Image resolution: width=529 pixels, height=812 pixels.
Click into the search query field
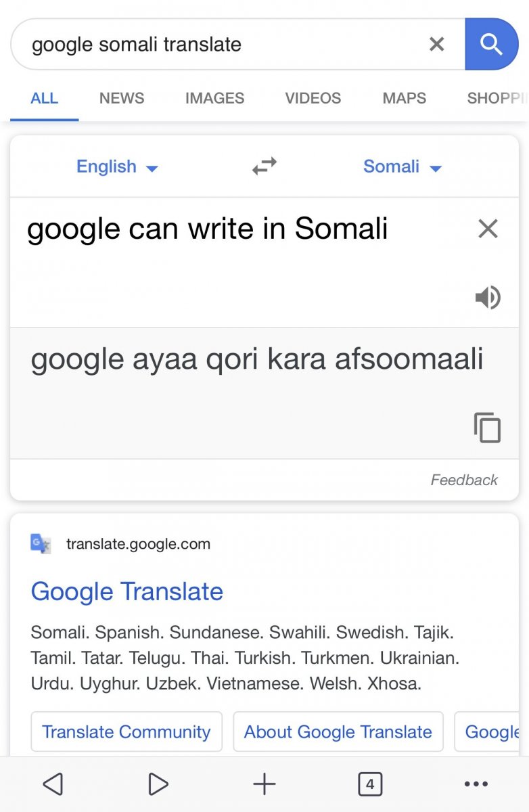[216, 45]
